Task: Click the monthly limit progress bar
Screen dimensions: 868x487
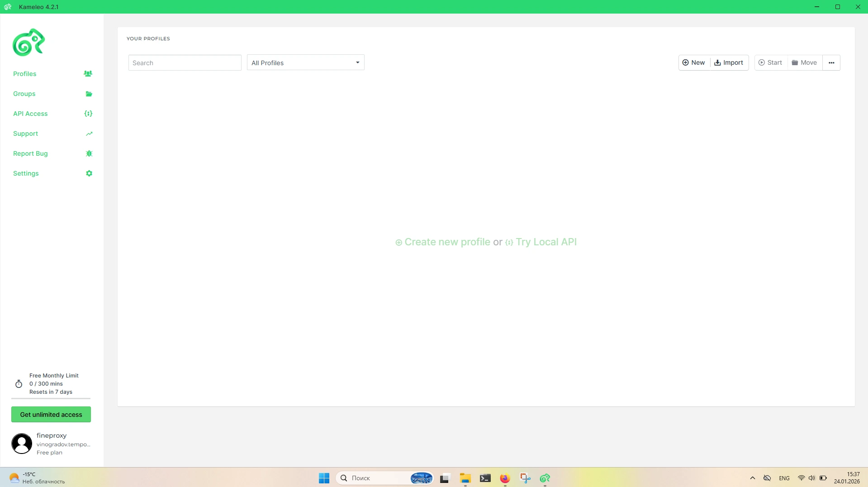Action: 51,398
